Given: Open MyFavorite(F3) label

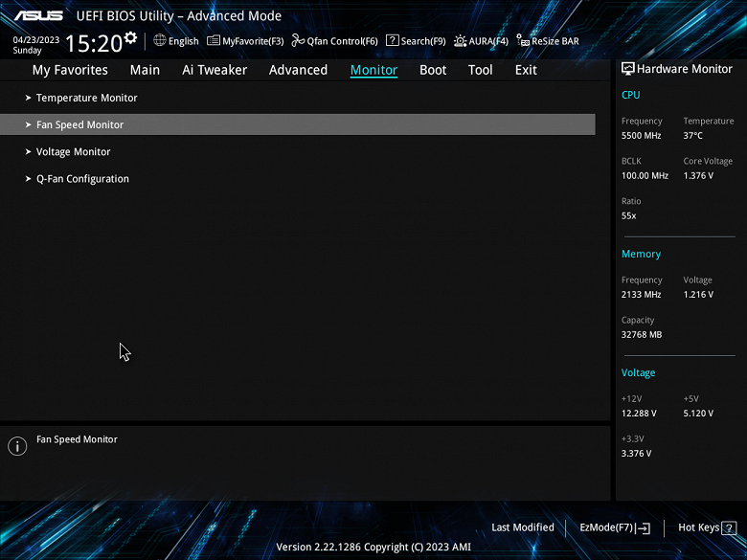Looking at the screenshot, I should pos(253,41).
